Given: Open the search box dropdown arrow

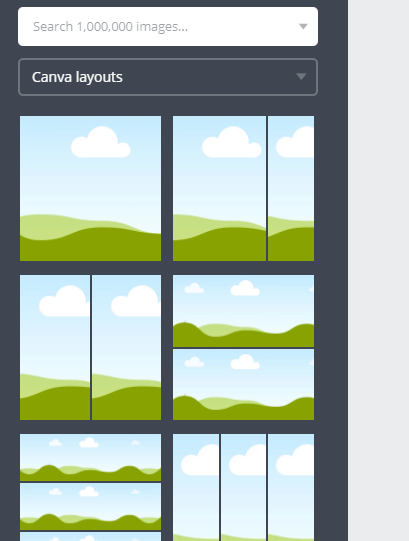Looking at the screenshot, I should [303, 27].
